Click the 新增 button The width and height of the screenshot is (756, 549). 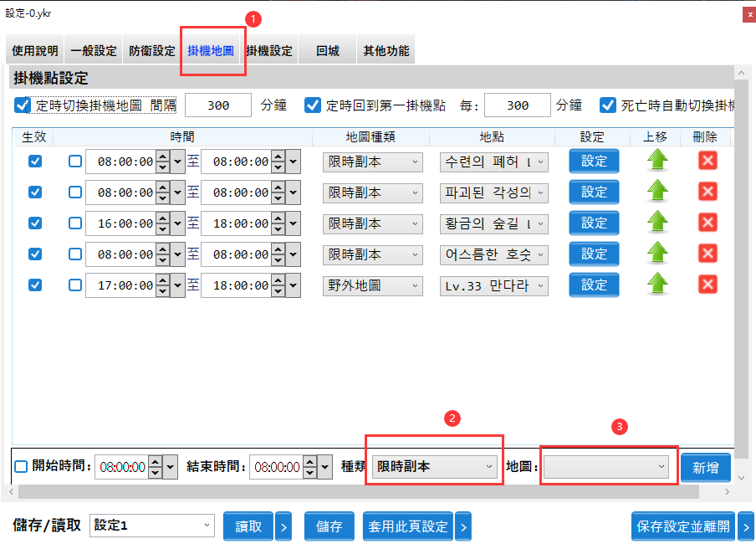coord(705,467)
